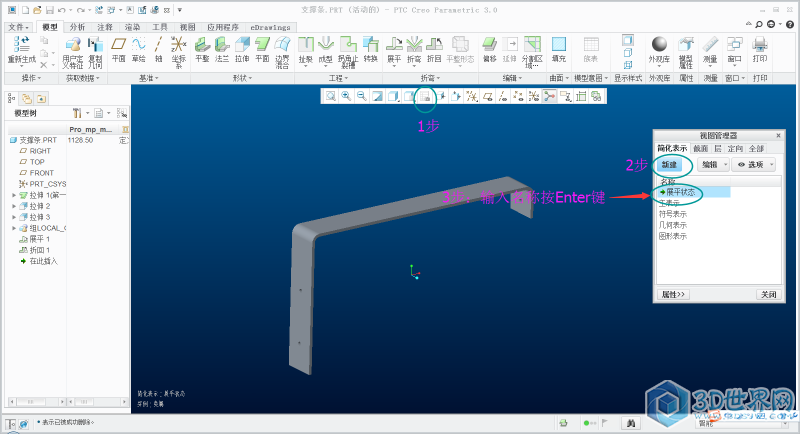Open the 选项 dropdown in View Manager
Screen dimensions: 800x434
pyautogui.click(x=754, y=164)
